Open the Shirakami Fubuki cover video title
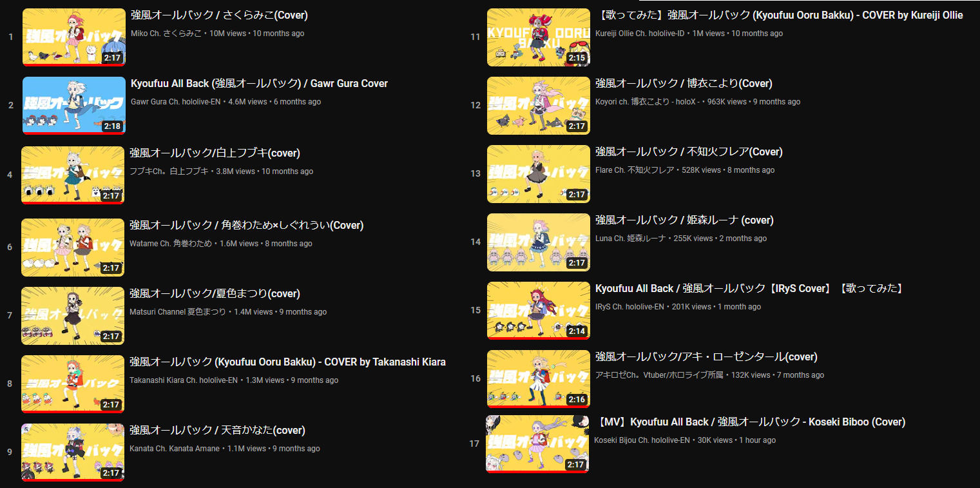The image size is (980, 488). (215, 153)
